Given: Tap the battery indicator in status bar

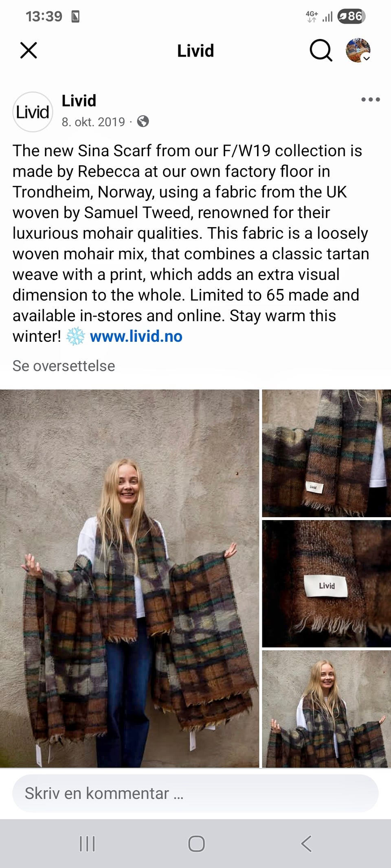Looking at the screenshot, I should 351,16.
